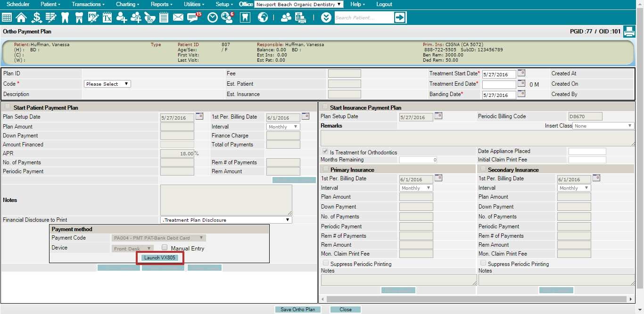
Task: Click the printer icon near PGID
Action: point(629,32)
